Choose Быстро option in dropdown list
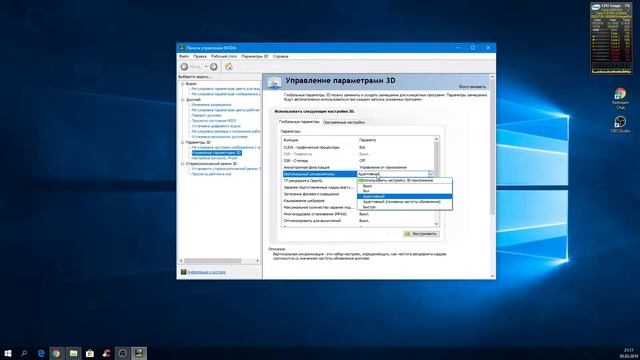The width and height of the screenshot is (640, 360). point(404,207)
